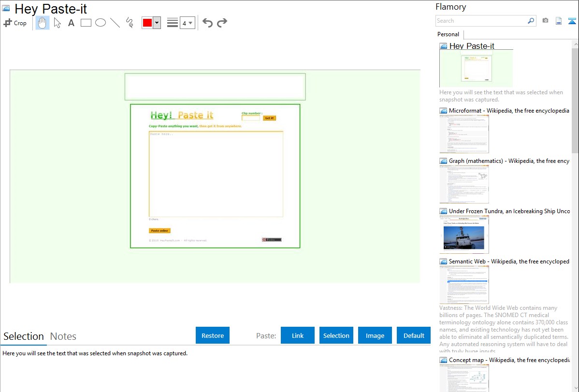The image size is (579, 392).
Task: Undo the last edit
Action: point(207,23)
